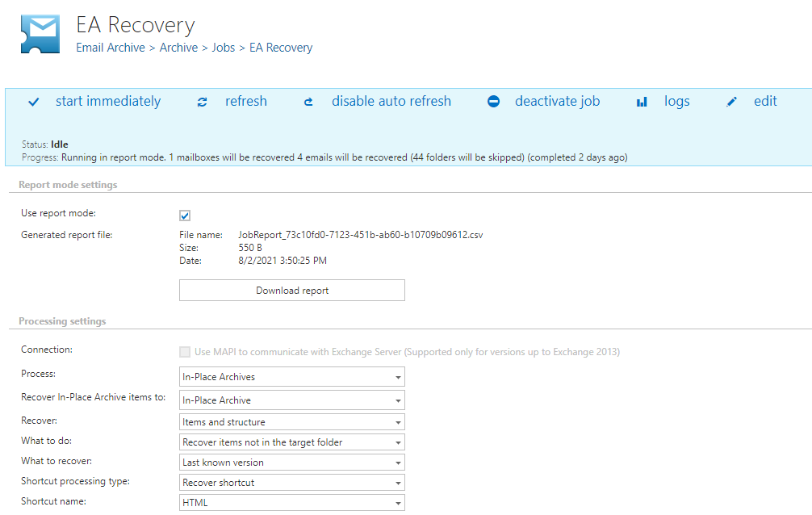Viewport: 812px width, 515px height.
Task: Click the disable auto refresh arrow icon
Action: coord(308,101)
